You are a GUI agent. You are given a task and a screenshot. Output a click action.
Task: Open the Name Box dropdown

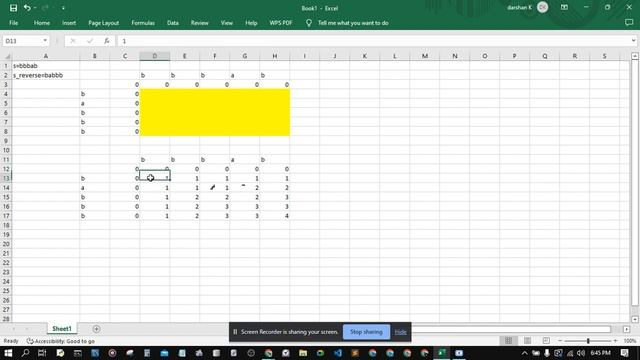pos(45,41)
